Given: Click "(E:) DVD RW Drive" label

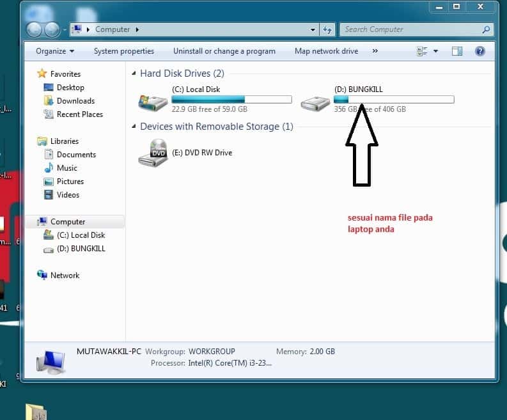Looking at the screenshot, I should [202, 153].
